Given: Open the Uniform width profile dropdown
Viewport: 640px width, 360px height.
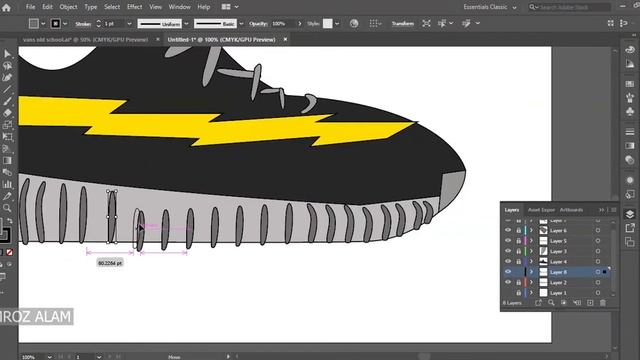Looking at the screenshot, I should (187, 24).
